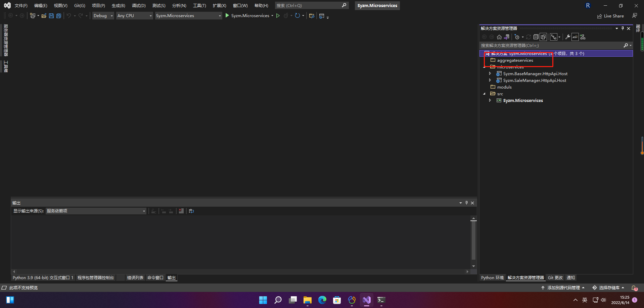Save the current file via toolbar

(51, 16)
